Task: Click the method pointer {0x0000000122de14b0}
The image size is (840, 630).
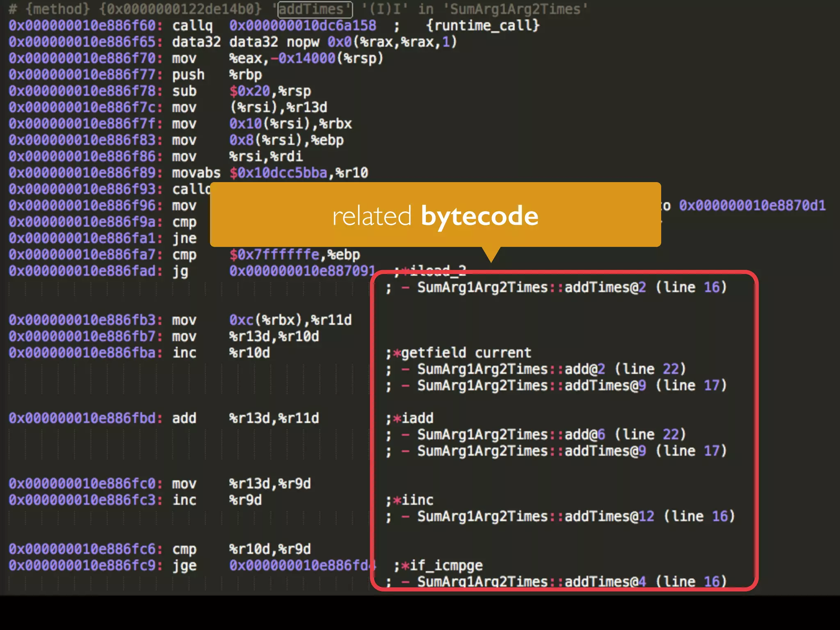Action: 180,9
